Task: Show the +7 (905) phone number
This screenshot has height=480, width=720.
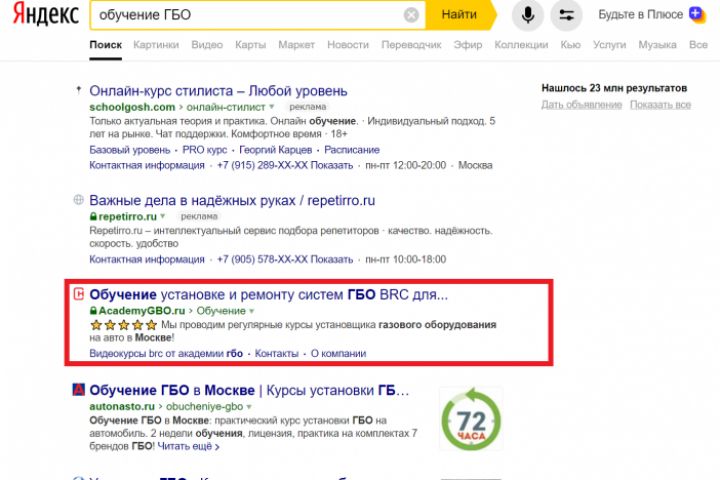Action: click(x=285, y=260)
